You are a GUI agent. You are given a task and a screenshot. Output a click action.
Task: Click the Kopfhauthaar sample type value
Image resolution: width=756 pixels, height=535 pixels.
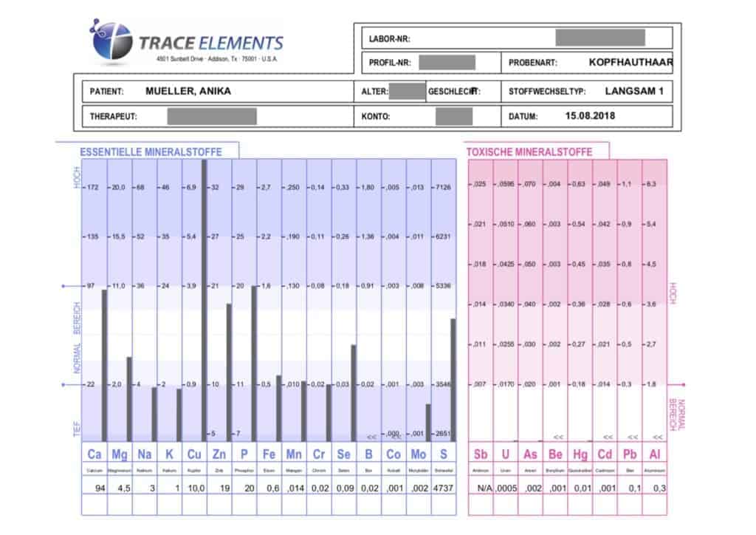pos(630,63)
